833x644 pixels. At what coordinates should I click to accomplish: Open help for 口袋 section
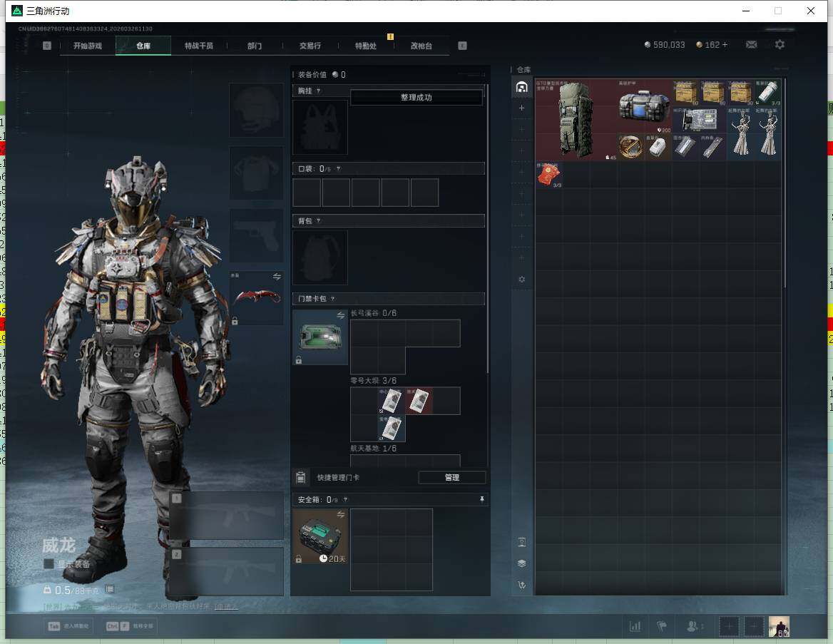coord(338,168)
